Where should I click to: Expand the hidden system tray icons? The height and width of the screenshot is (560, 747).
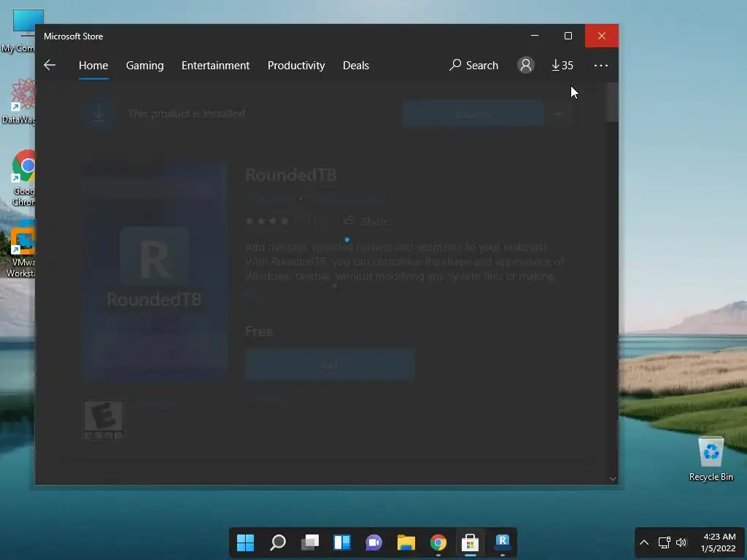[x=644, y=542]
